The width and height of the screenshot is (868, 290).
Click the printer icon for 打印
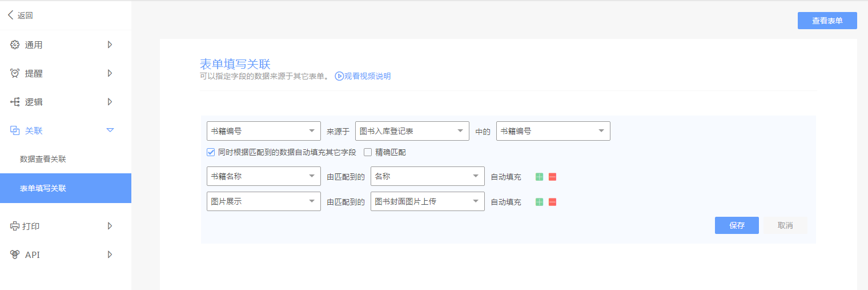(15, 226)
